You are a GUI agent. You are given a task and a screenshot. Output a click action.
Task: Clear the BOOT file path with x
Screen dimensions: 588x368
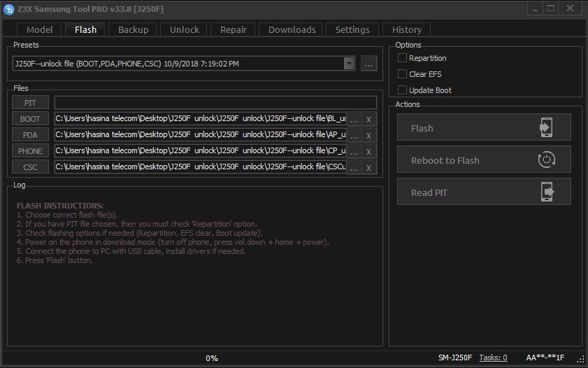[x=368, y=120]
